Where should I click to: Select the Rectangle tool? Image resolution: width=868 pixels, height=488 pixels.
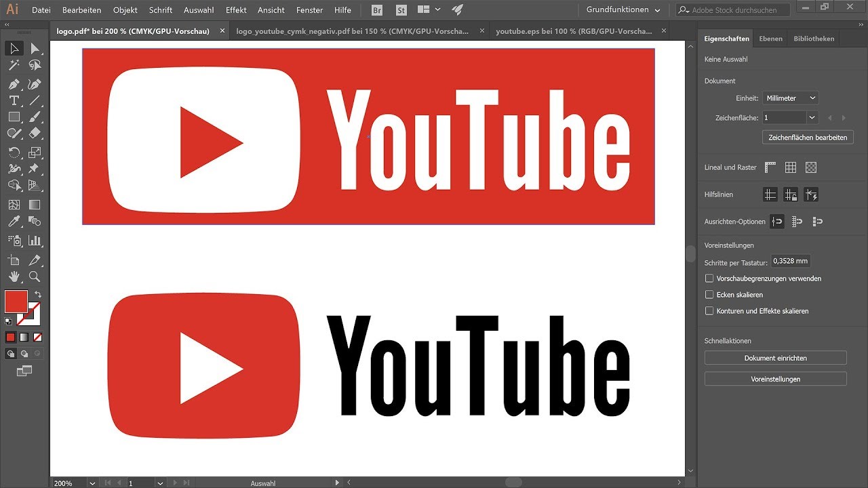point(14,117)
